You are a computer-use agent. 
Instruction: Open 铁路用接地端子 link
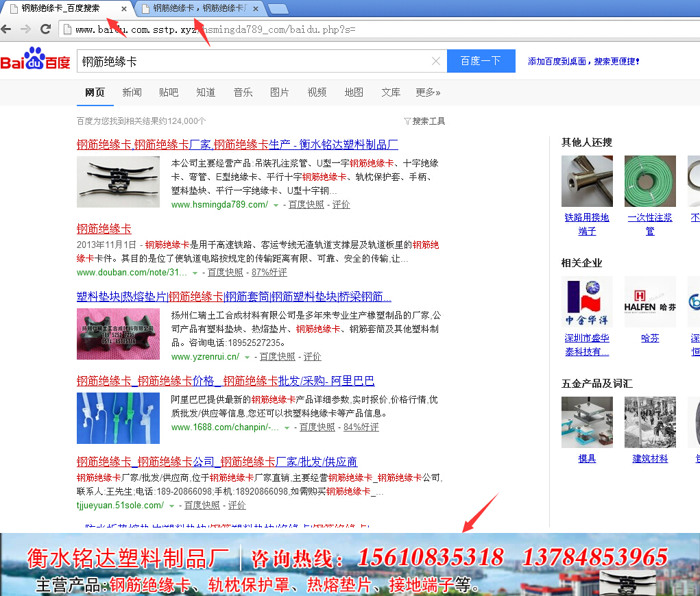[587, 224]
